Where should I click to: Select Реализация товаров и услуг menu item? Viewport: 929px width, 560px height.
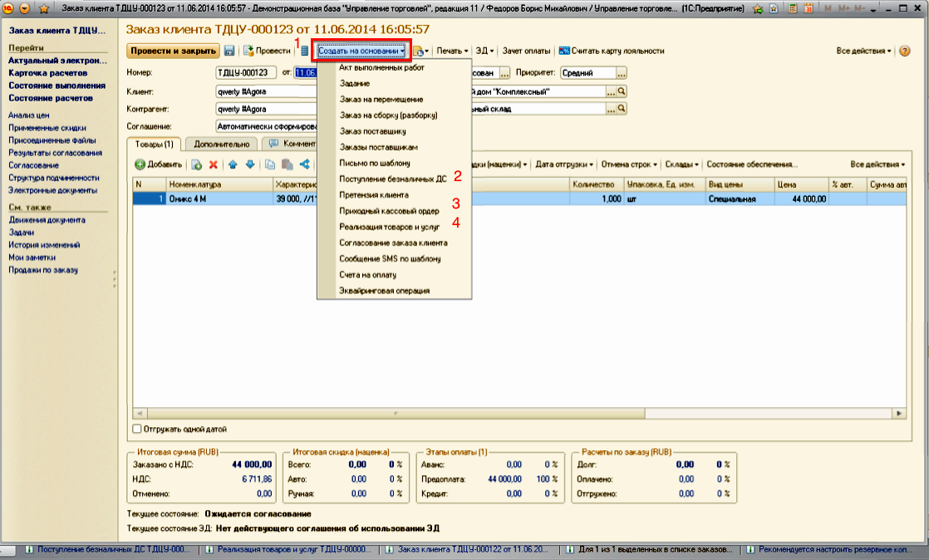coord(390,227)
